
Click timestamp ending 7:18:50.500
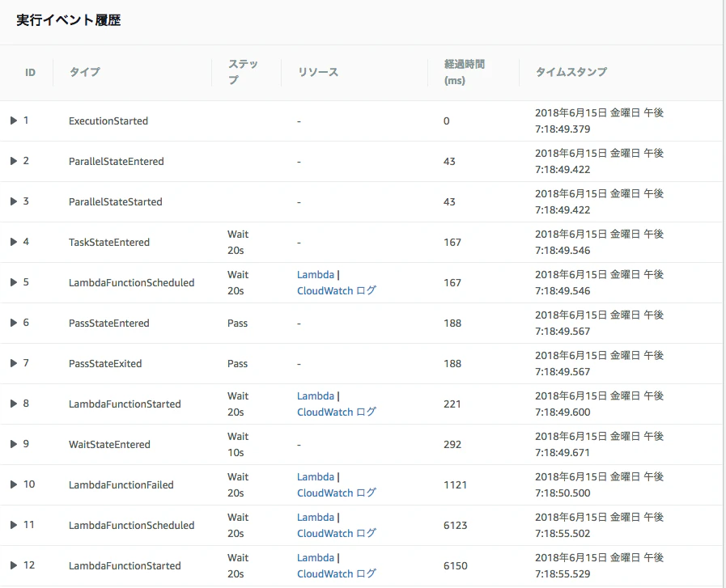(x=599, y=484)
